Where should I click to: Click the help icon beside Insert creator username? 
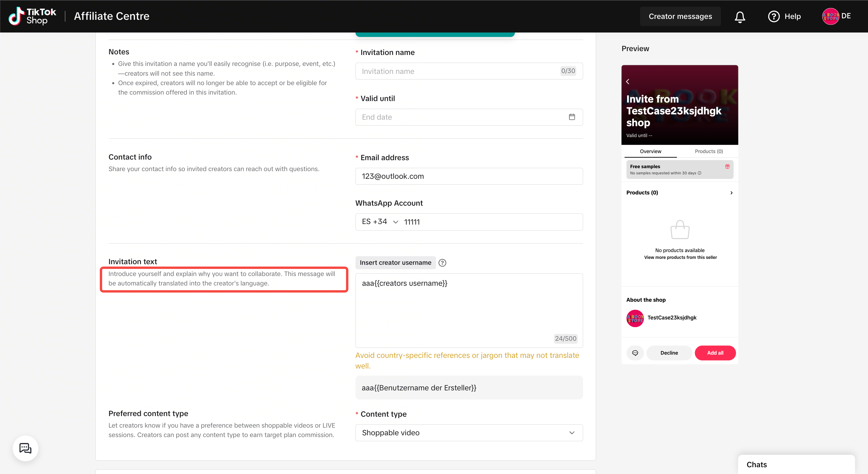coord(442,263)
